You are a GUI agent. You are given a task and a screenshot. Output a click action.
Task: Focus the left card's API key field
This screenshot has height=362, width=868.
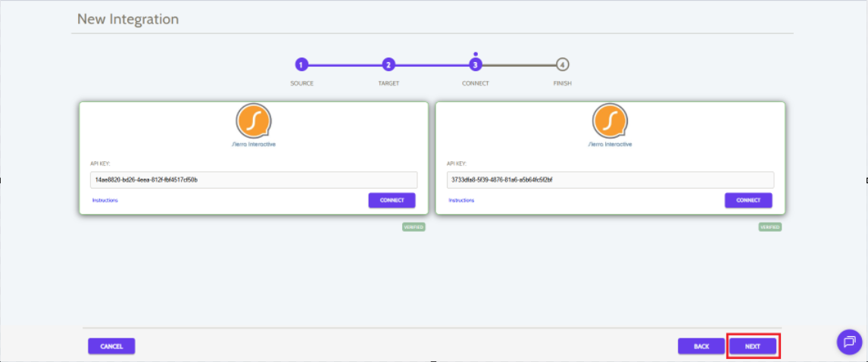[x=254, y=180]
